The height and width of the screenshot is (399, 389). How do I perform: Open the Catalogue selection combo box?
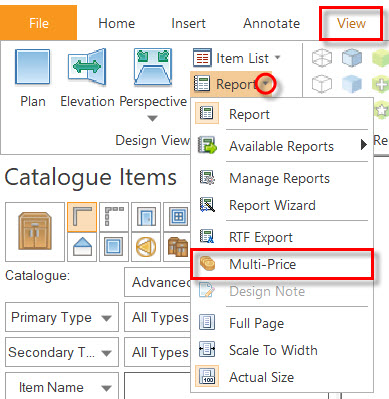click(x=157, y=282)
